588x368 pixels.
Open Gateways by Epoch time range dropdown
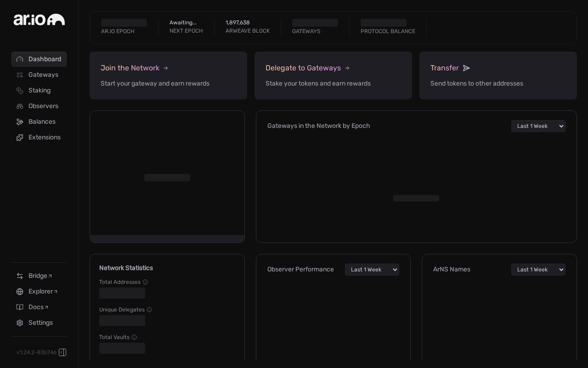538,126
